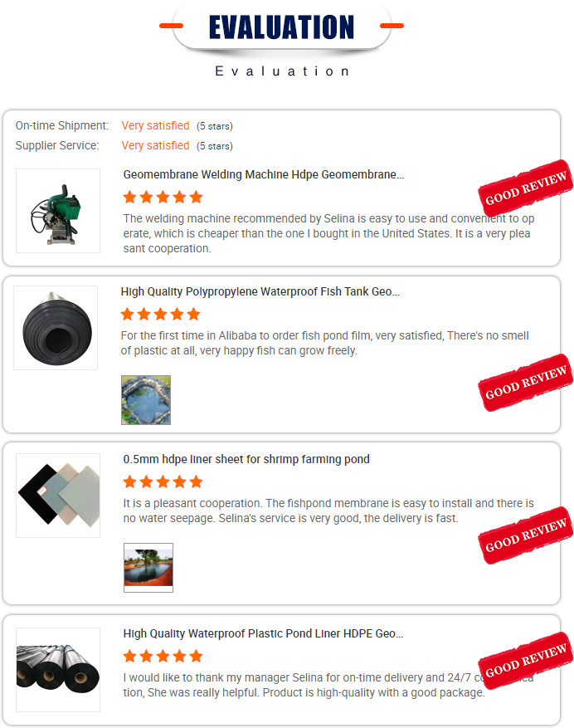The image size is (574, 728).
Task: Click the Supplier Service Very satisfied rating
Action: coord(155,146)
